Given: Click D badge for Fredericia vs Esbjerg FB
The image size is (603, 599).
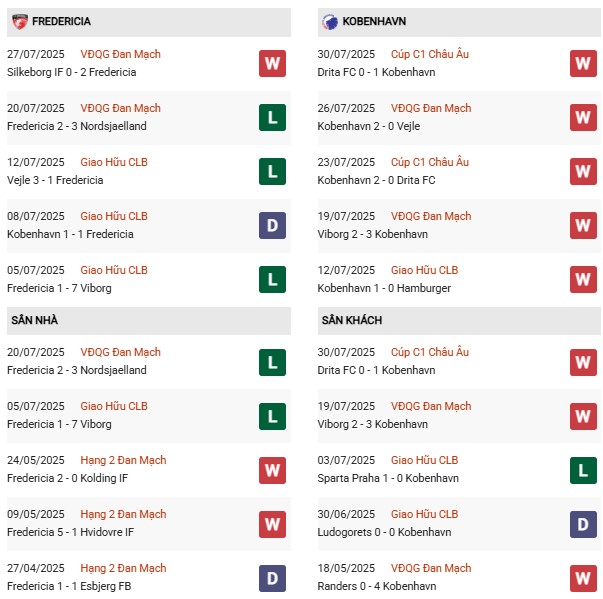Looking at the screenshot, I should tap(271, 578).
